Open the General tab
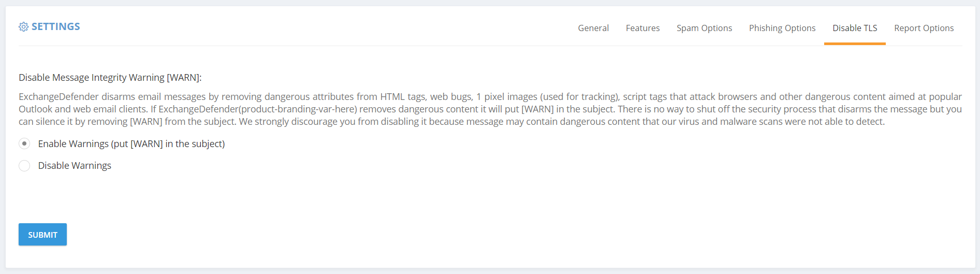The image size is (980, 274). point(593,28)
